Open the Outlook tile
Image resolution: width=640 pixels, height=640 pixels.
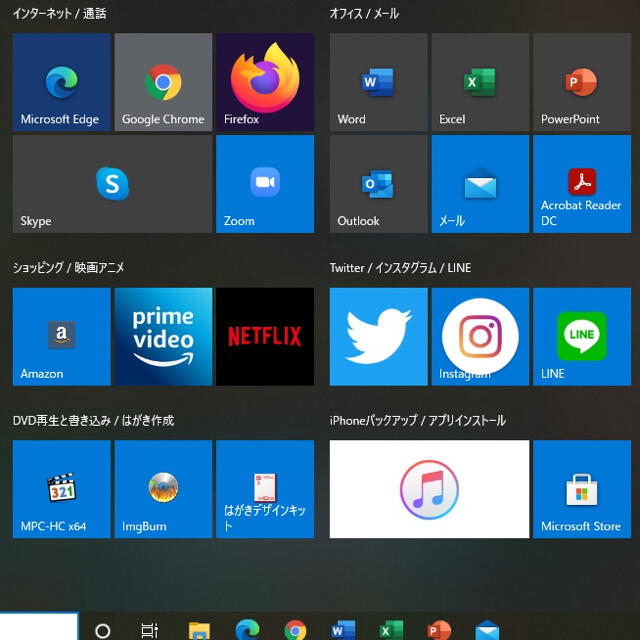coord(379,184)
